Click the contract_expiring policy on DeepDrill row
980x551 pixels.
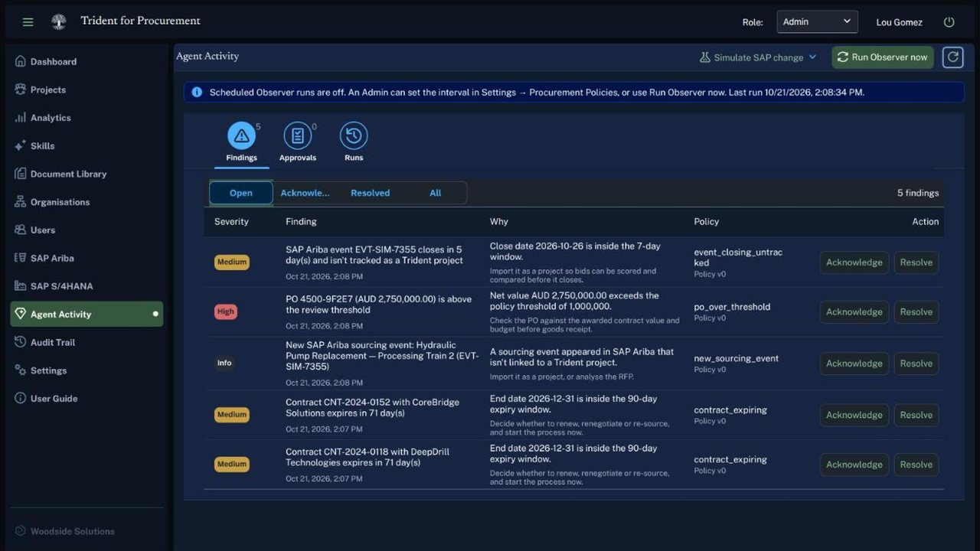click(x=730, y=460)
